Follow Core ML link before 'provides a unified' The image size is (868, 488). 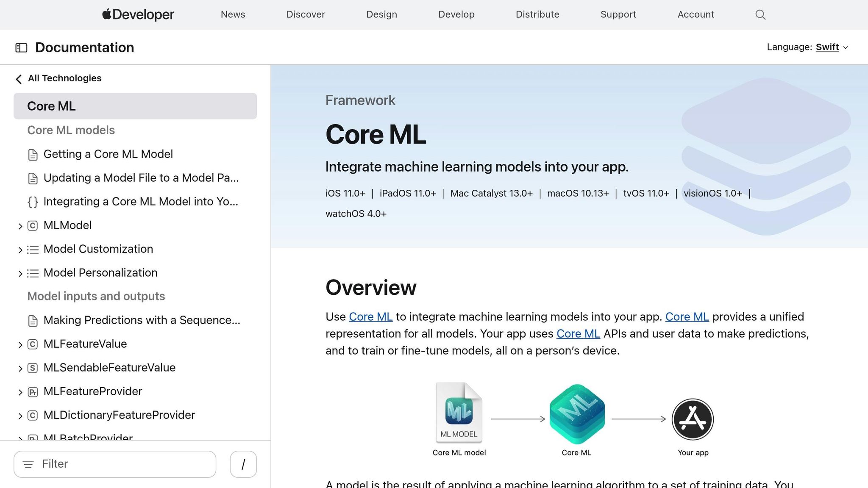(687, 317)
